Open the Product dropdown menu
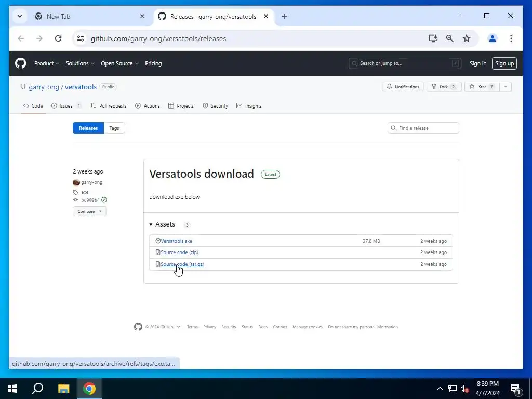This screenshot has width=532, height=399. point(46,63)
